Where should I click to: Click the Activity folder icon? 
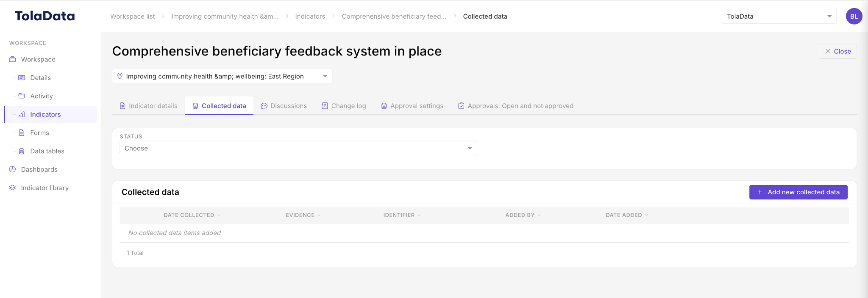(x=22, y=96)
